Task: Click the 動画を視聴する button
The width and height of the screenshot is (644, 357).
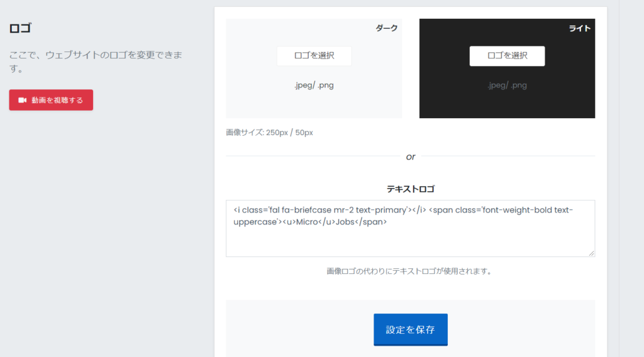Action: [x=51, y=100]
